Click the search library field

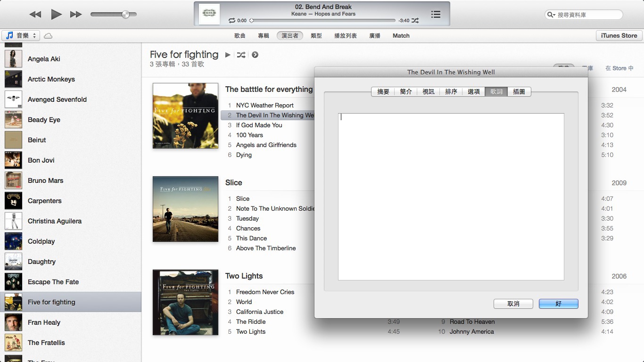(x=584, y=15)
